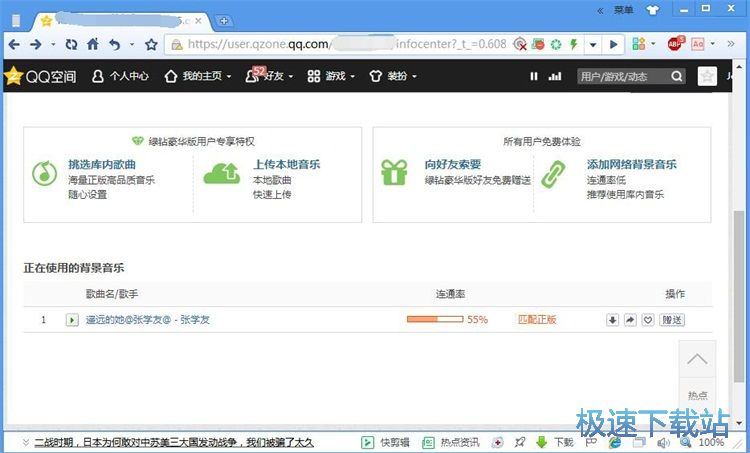
Task: Reload the page with the refresh icon
Action: tap(72, 44)
